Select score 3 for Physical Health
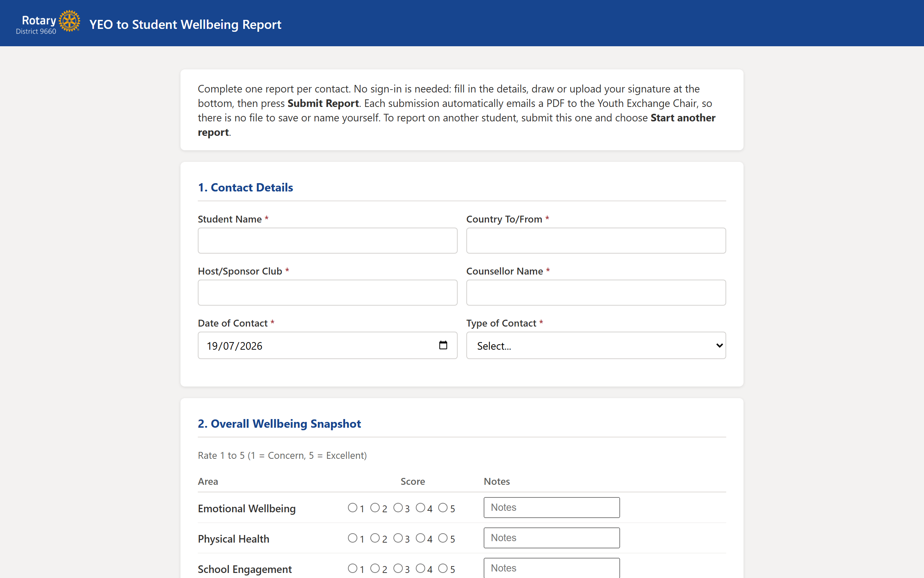Image resolution: width=924 pixels, height=578 pixels. [x=398, y=538]
